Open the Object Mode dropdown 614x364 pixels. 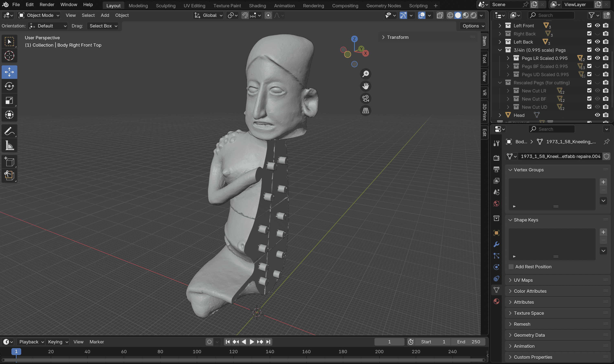point(39,15)
